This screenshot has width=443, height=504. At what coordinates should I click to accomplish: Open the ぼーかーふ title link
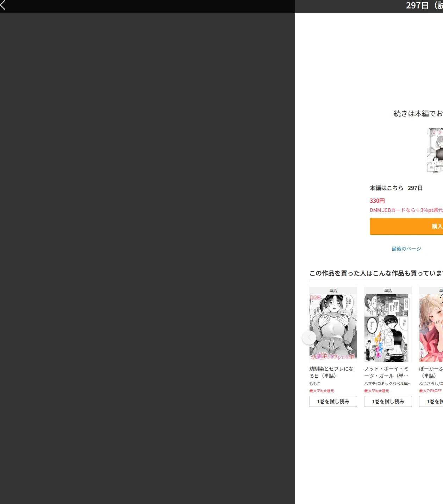pos(431,372)
